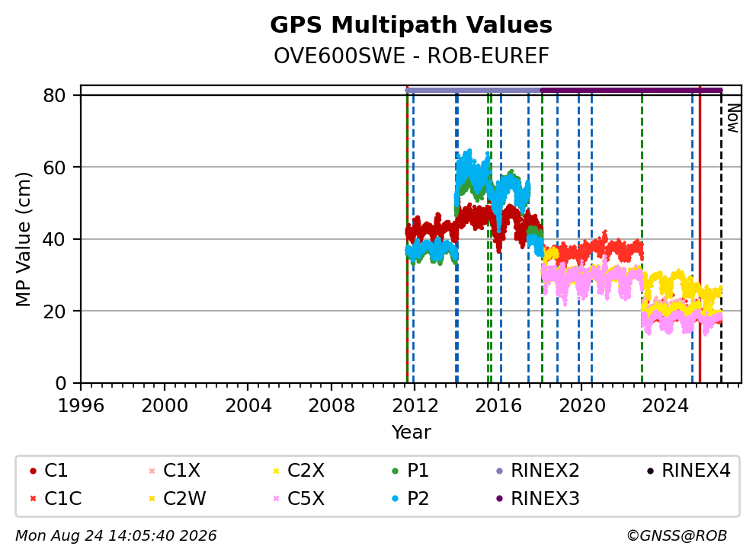The width and height of the screenshot is (756, 559).
Task: Click the MP Value (cm) axis label
Action: click(23, 239)
